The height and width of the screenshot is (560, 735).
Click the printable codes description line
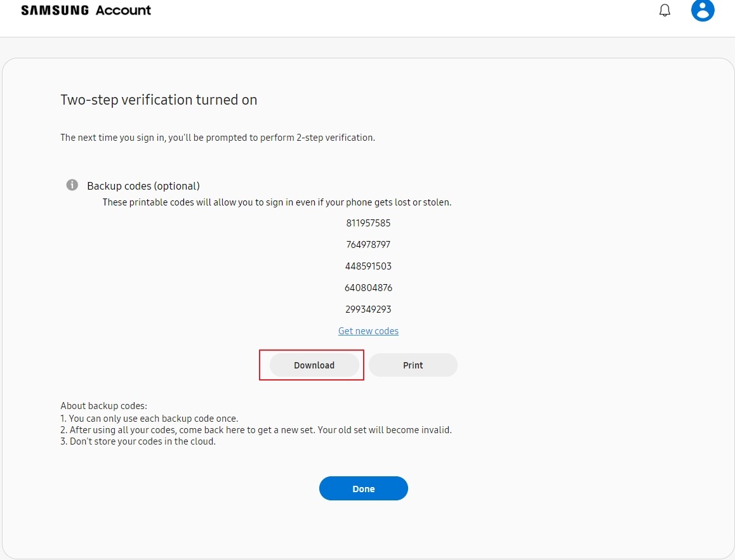point(277,202)
